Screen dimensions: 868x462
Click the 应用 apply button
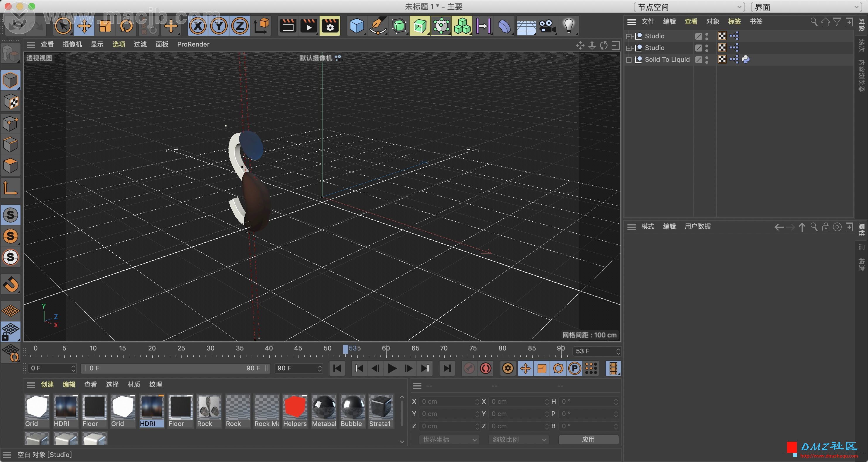click(588, 439)
